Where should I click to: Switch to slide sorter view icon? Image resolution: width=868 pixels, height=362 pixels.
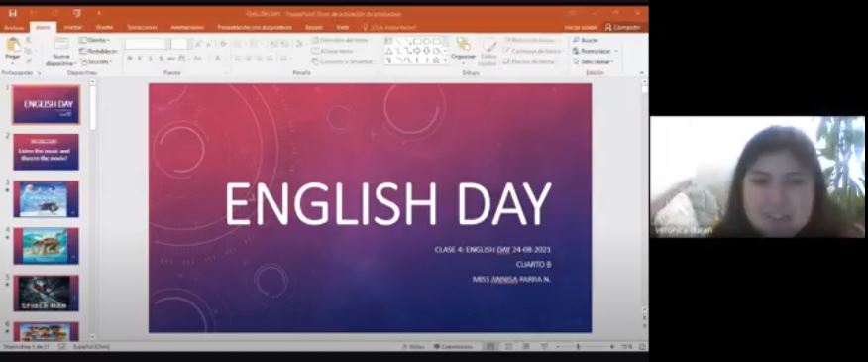(x=507, y=346)
